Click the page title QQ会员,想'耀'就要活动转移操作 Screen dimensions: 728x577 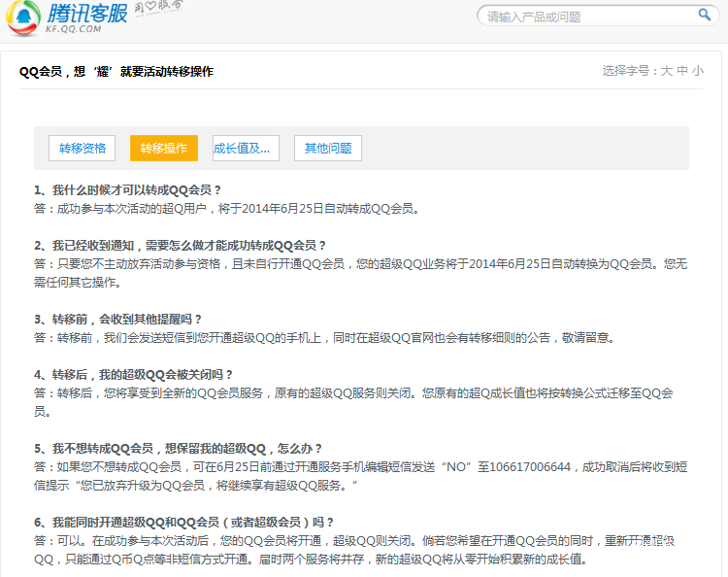pos(116,72)
